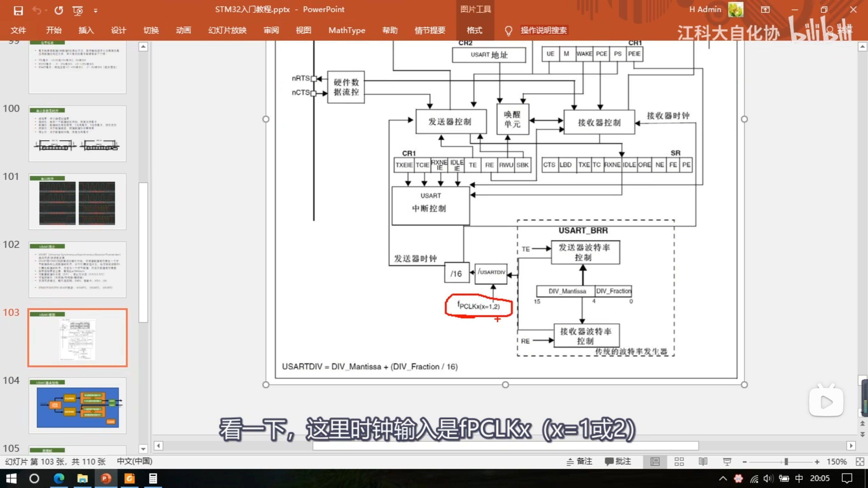This screenshot has width=868, height=488.
Task: Start slideshow from beginning icon
Action: (x=78, y=11)
